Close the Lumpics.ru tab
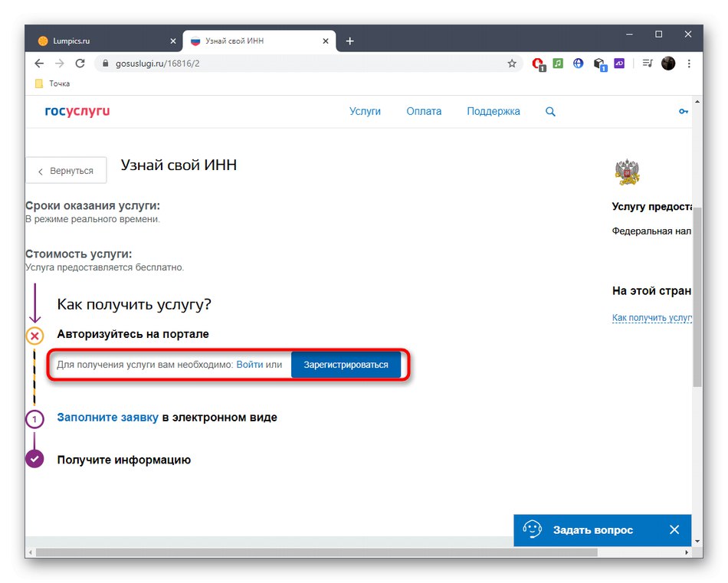728x583 pixels. click(x=173, y=41)
